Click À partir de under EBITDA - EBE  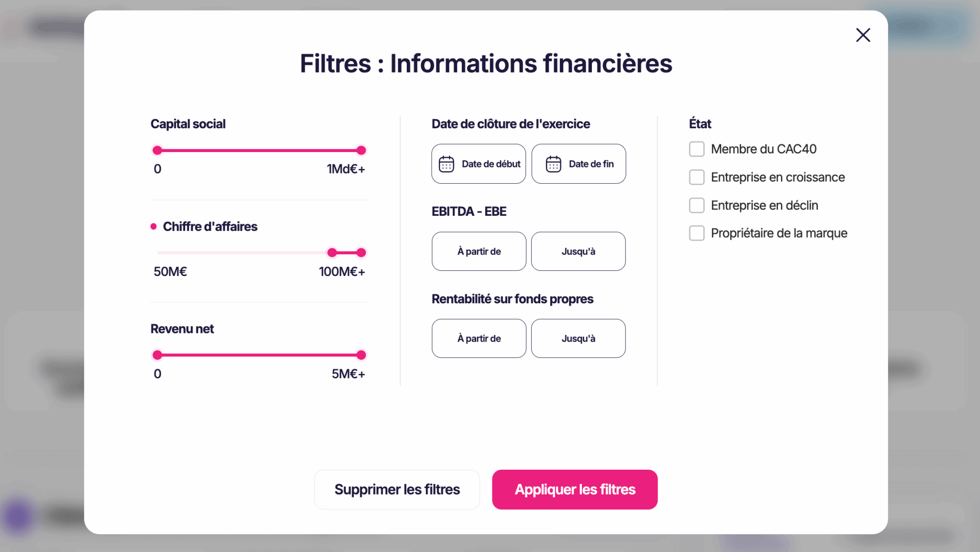(x=479, y=251)
